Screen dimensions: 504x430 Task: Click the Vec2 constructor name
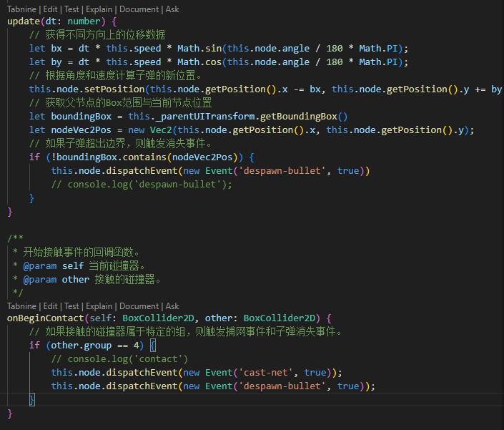161,130
